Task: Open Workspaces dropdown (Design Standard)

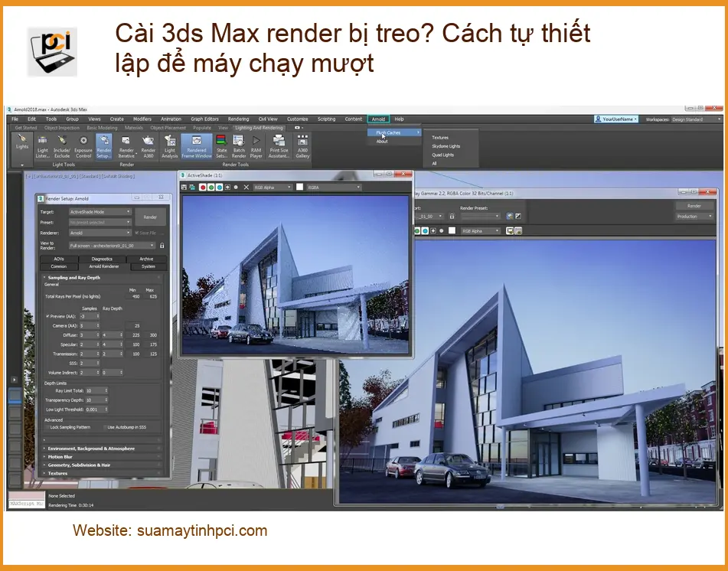Action: (697, 119)
